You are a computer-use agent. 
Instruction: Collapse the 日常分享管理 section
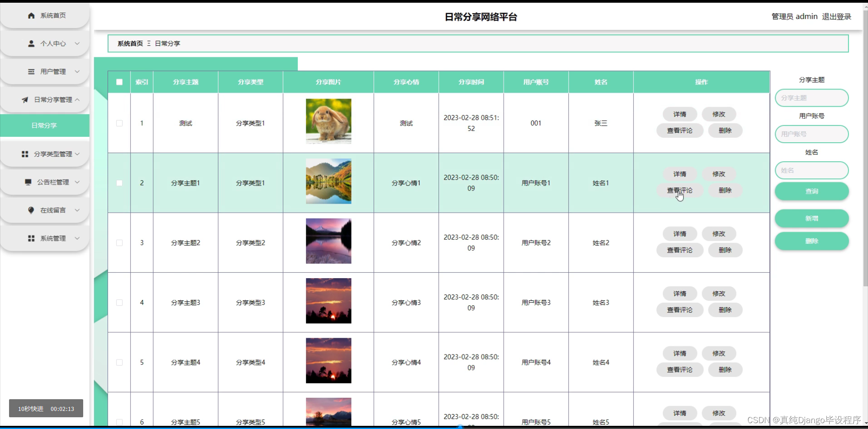coord(78,100)
